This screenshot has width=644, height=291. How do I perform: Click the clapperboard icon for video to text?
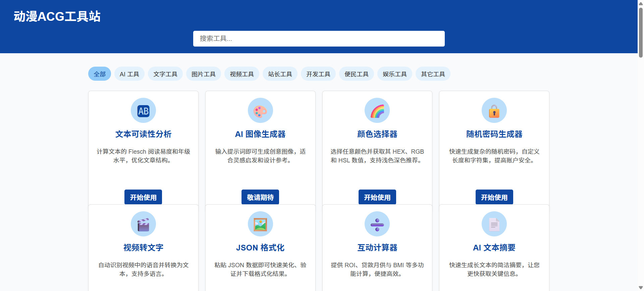pyautogui.click(x=143, y=224)
